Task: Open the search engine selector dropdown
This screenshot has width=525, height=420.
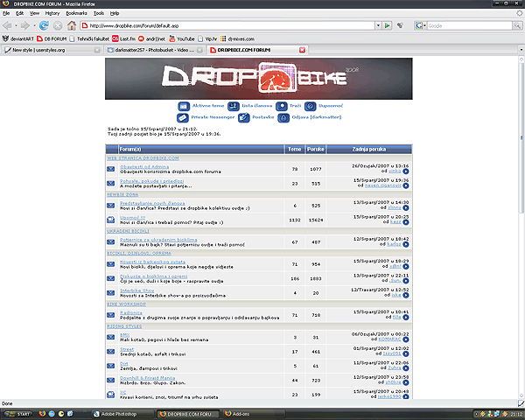Action: pyautogui.click(x=421, y=25)
